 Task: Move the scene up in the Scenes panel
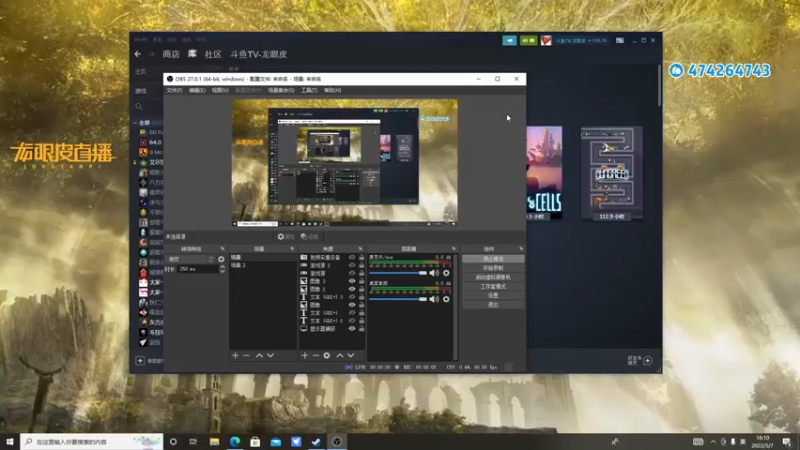click(x=259, y=355)
